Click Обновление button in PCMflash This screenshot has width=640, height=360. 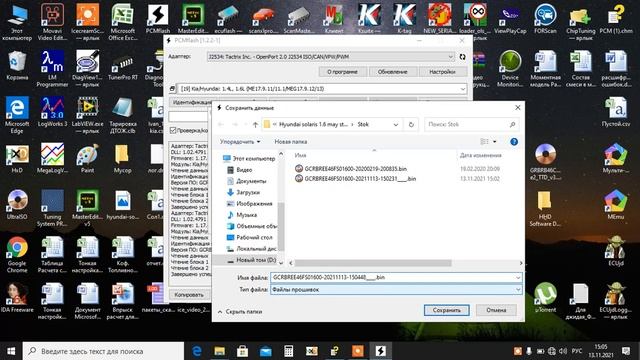[392, 72]
